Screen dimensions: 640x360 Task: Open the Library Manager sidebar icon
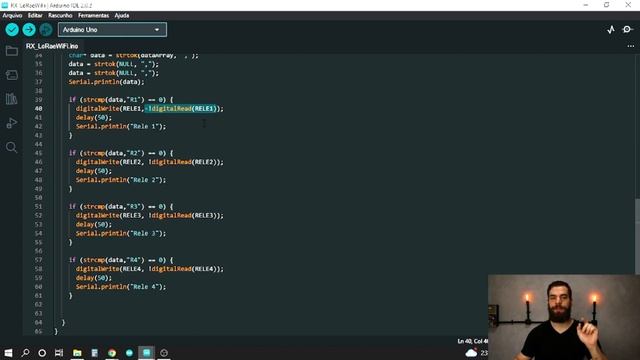11,99
